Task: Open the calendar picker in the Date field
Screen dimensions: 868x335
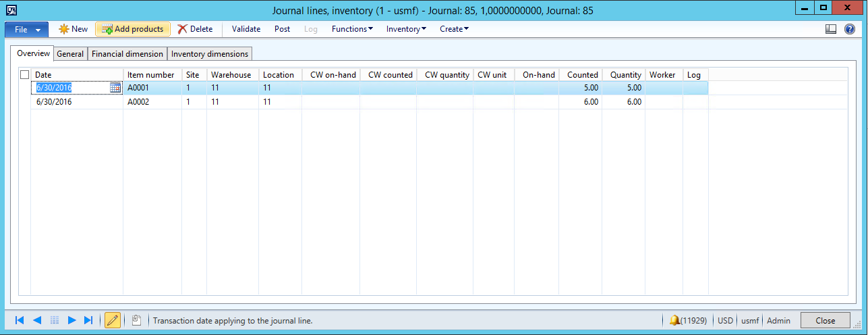Action: point(115,88)
